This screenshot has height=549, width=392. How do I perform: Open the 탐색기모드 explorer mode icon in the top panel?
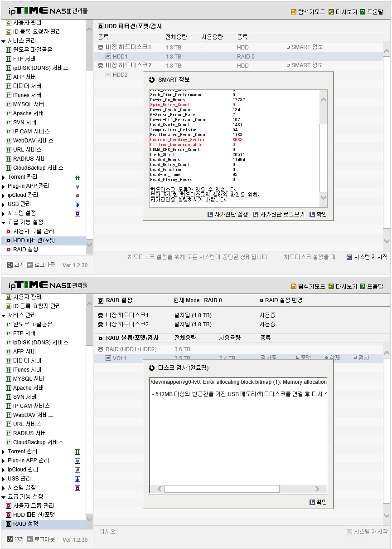click(x=294, y=12)
